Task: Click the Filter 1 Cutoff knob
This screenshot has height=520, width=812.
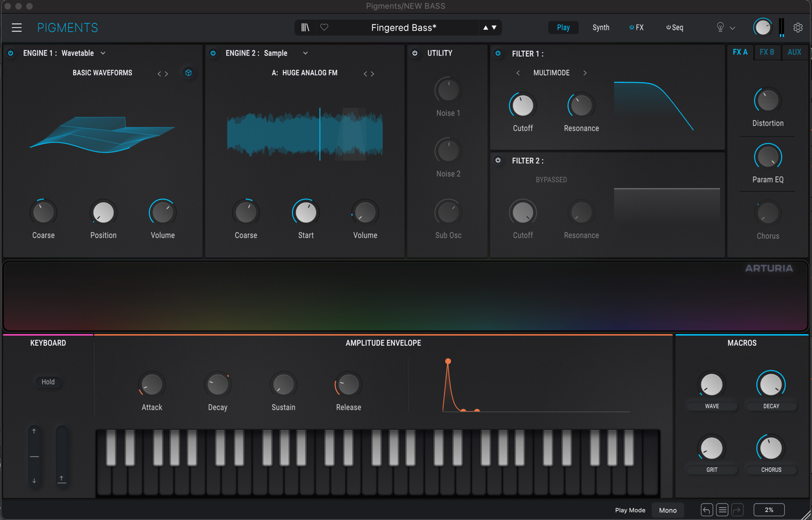Action: 523,105
